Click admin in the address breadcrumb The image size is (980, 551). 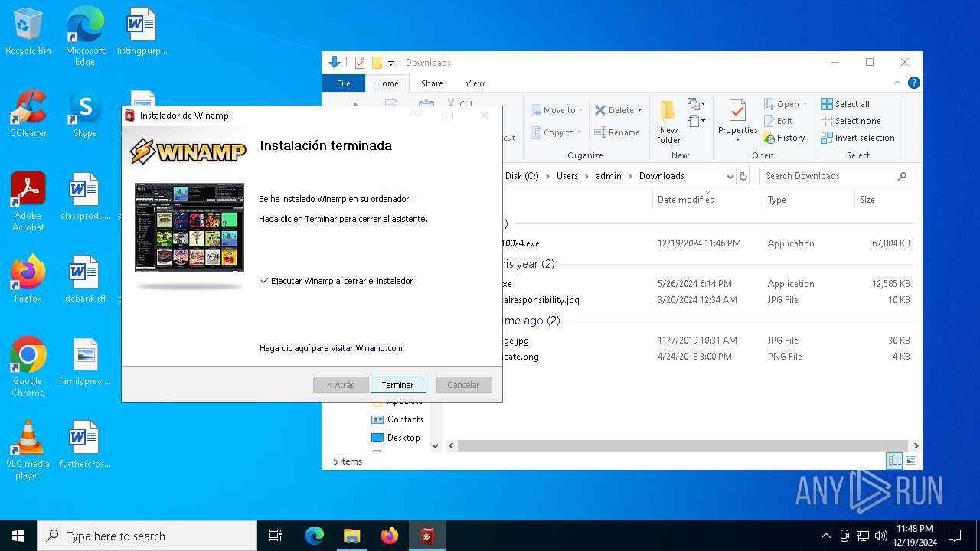609,176
